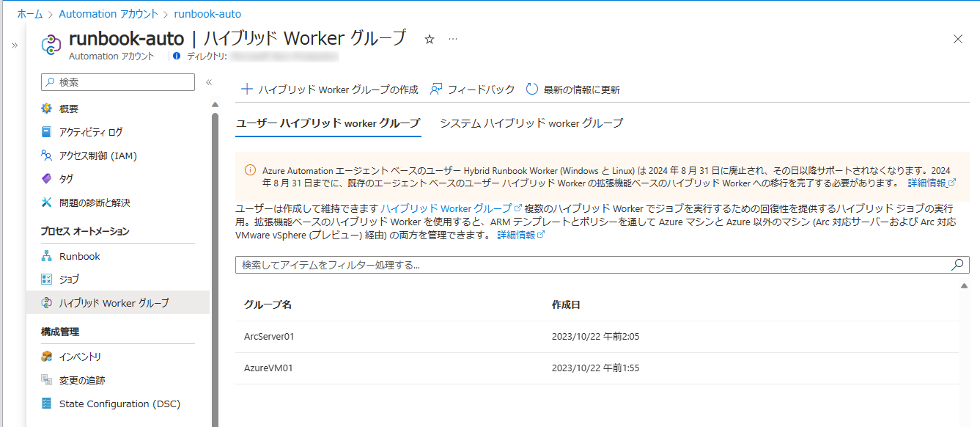Open Runbook in the sidebar
The image size is (980, 427).
(x=80, y=256)
